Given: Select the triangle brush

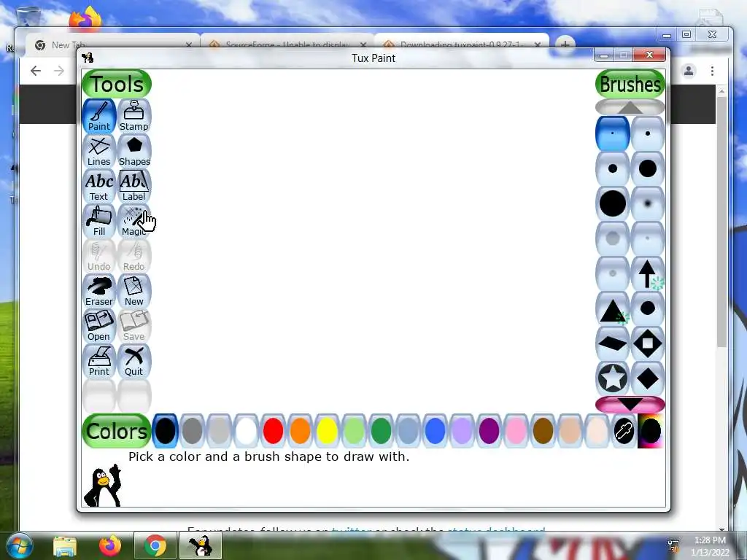Looking at the screenshot, I should click(613, 308).
